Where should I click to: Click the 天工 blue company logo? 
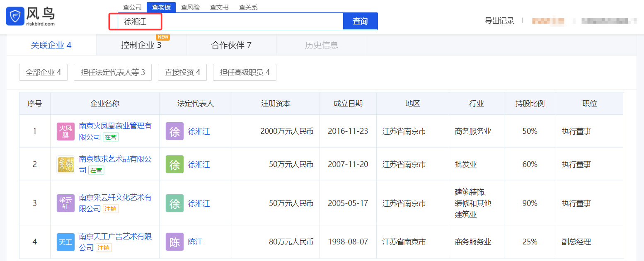[65, 242]
